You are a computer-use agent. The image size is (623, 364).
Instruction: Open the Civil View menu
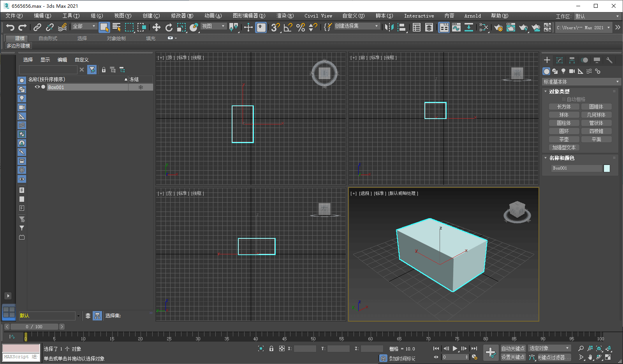(318, 16)
